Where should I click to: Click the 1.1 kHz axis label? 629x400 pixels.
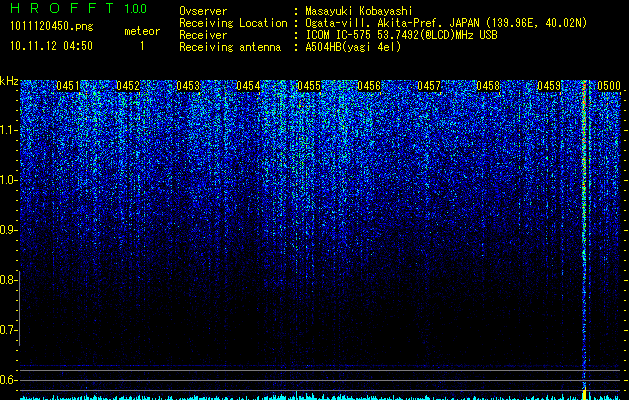point(9,130)
